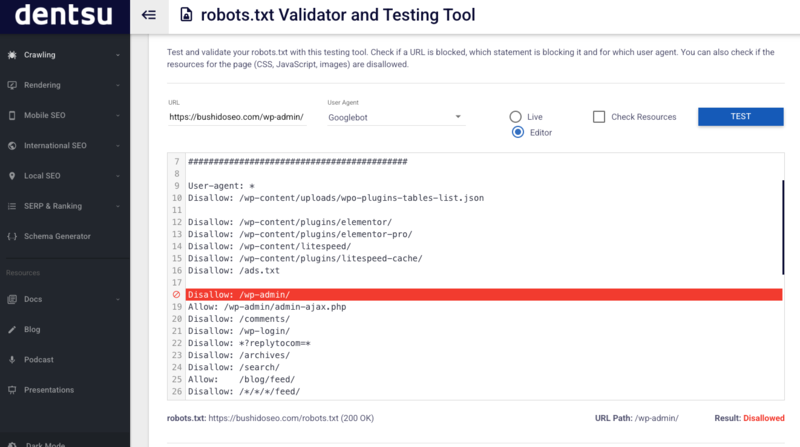This screenshot has width=800, height=447.
Task: Open the Googlebot user agent dropdown
Action: coord(396,117)
